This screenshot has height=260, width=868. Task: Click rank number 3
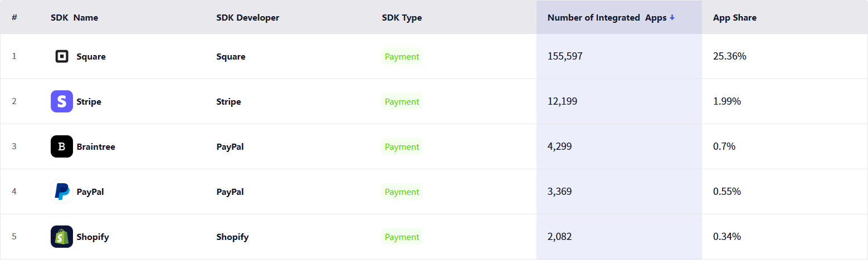(x=14, y=146)
